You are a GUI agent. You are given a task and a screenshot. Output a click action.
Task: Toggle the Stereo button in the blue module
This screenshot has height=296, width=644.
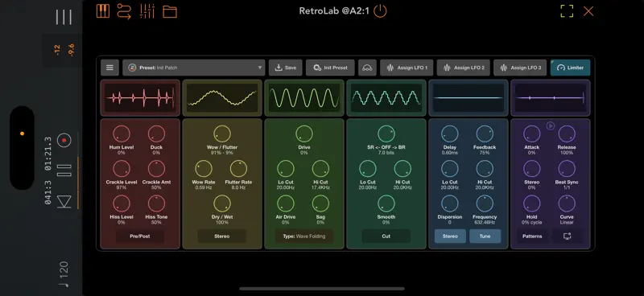(x=450, y=236)
